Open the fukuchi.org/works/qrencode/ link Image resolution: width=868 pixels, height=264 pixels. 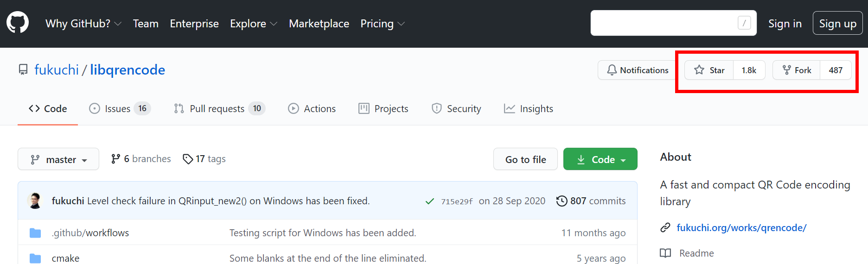(741, 227)
